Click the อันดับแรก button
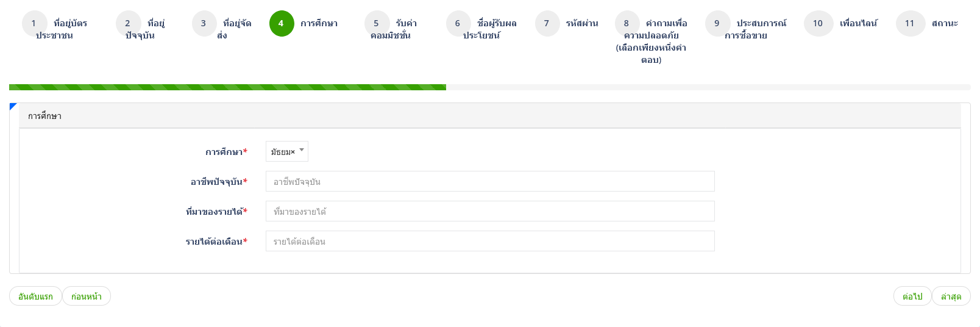980x327 pixels. coord(35,296)
